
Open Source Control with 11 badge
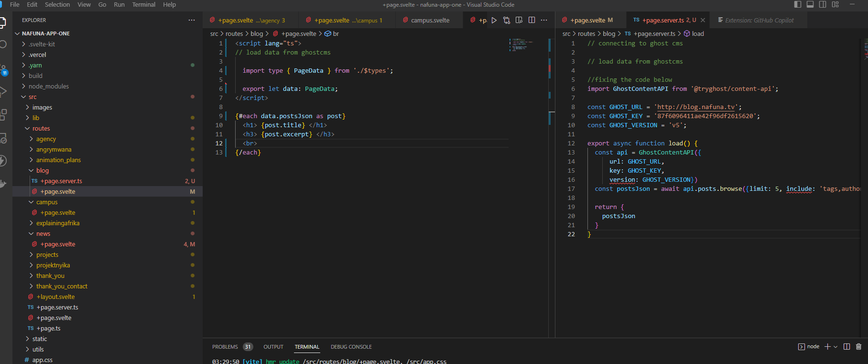(3, 69)
